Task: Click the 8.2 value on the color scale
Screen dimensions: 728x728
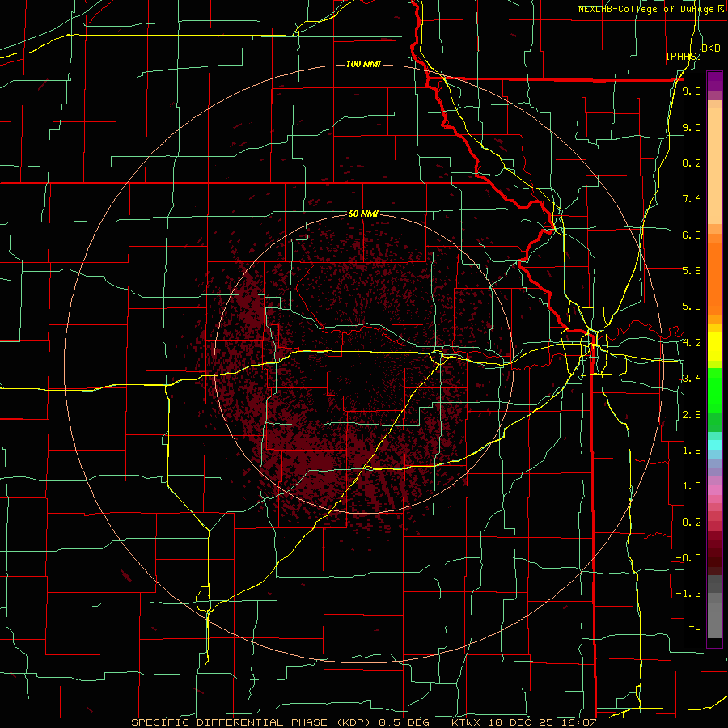Action: [x=692, y=163]
